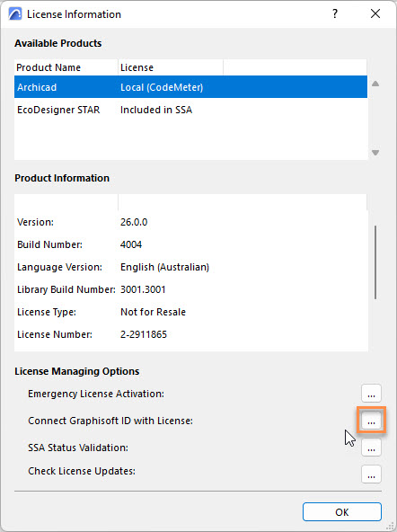Image resolution: width=397 pixels, height=532 pixels.
Task: Click the build number value 4004
Action: coord(131,244)
